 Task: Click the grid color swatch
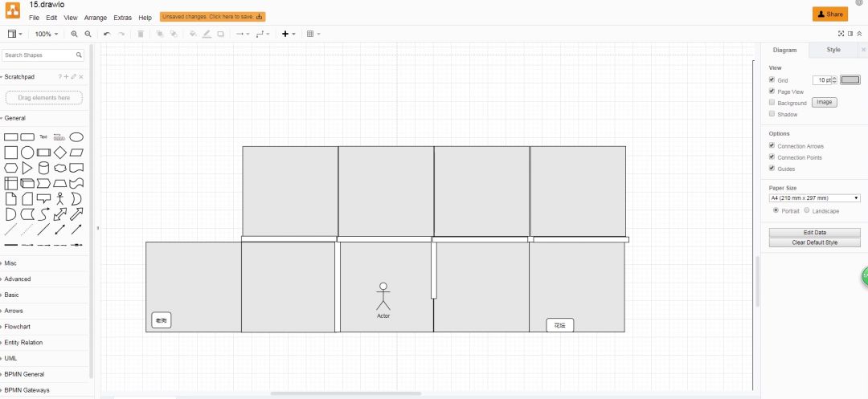click(850, 79)
